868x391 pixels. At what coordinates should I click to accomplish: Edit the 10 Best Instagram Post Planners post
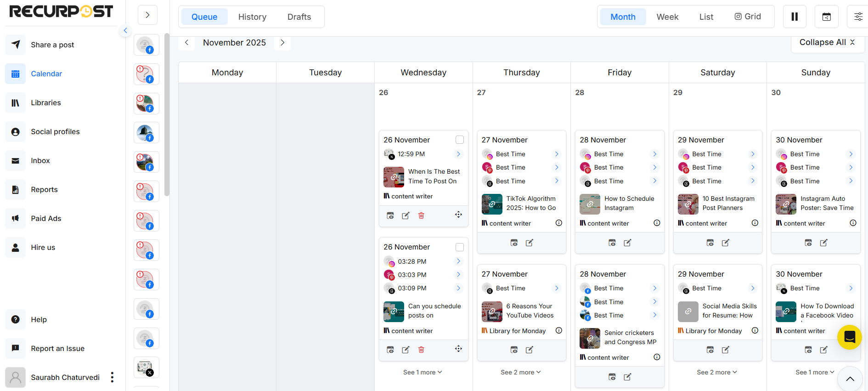pyautogui.click(x=726, y=243)
